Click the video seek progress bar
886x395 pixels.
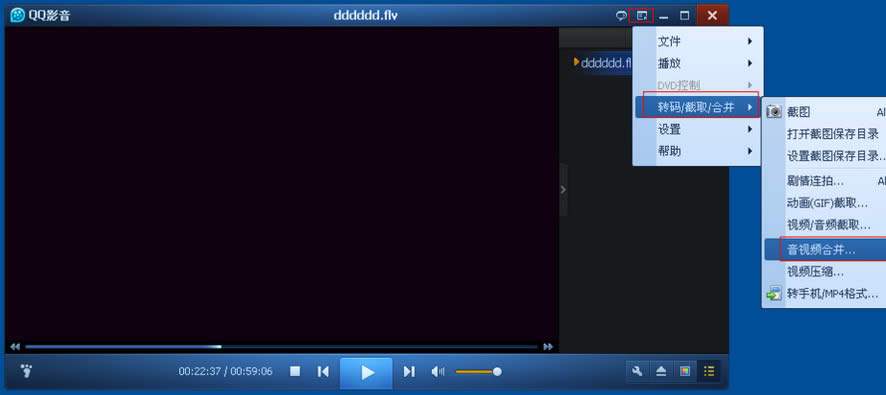[281, 346]
